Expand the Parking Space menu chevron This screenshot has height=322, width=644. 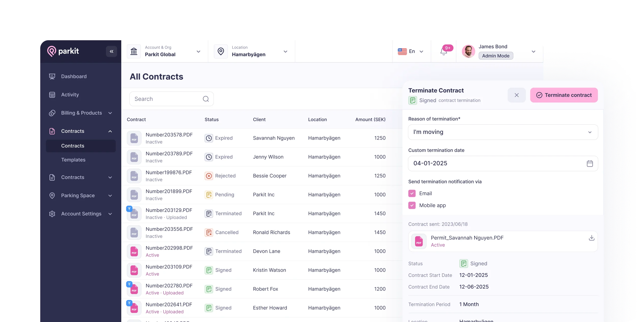pyautogui.click(x=110, y=195)
